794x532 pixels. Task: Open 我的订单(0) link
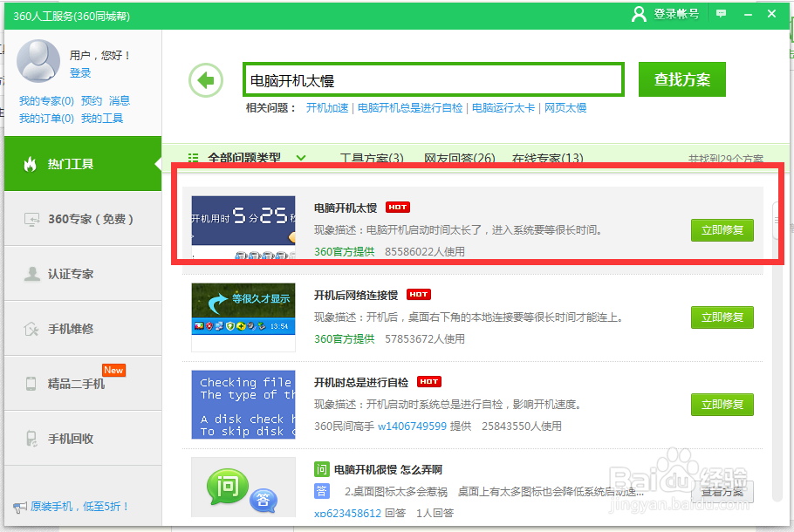click(46, 119)
